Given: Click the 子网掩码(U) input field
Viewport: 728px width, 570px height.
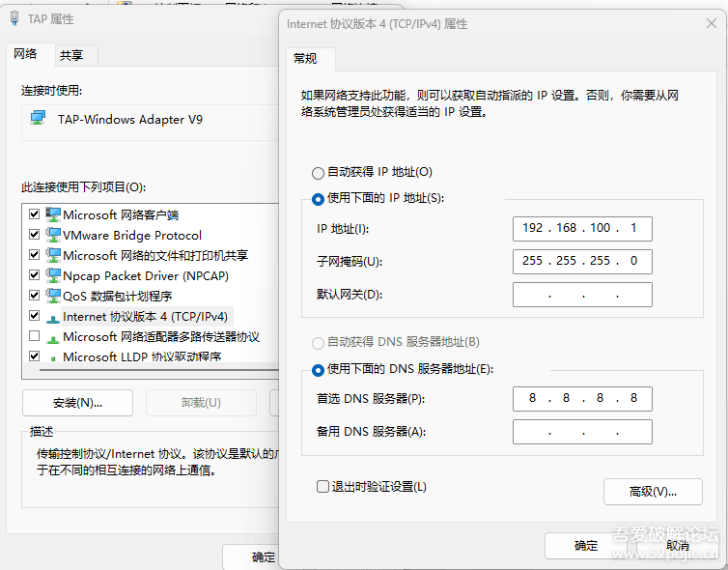Looking at the screenshot, I should point(582,262).
